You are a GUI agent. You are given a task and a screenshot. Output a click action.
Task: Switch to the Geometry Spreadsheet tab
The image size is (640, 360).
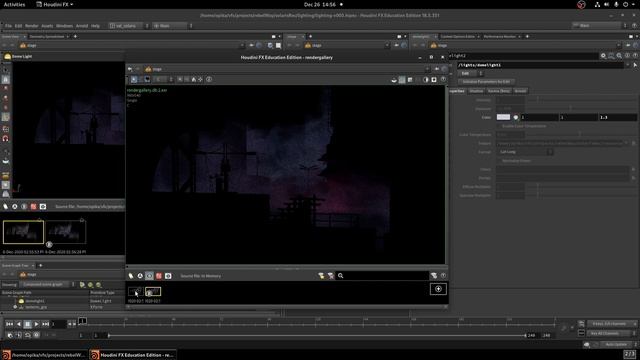pos(47,37)
